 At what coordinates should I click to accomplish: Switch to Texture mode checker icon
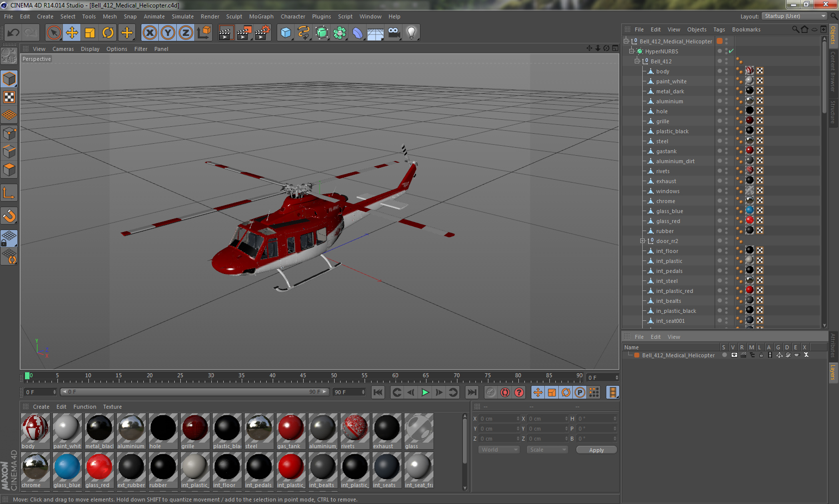click(9, 97)
